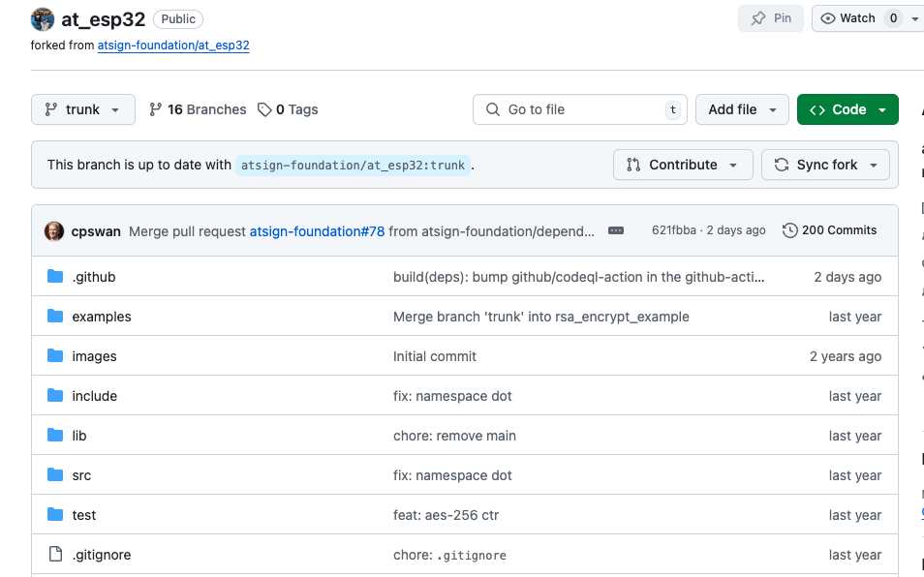Click the test folder icon

click(55, 515)
